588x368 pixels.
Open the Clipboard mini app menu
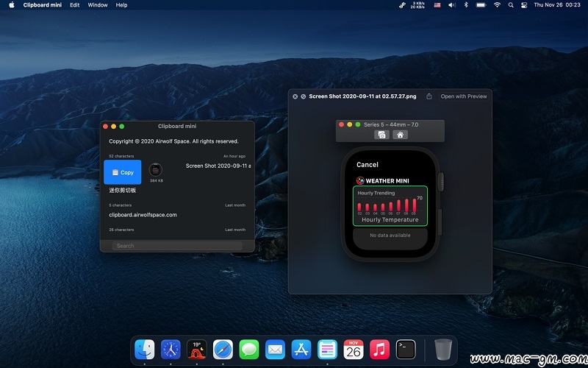43,5
